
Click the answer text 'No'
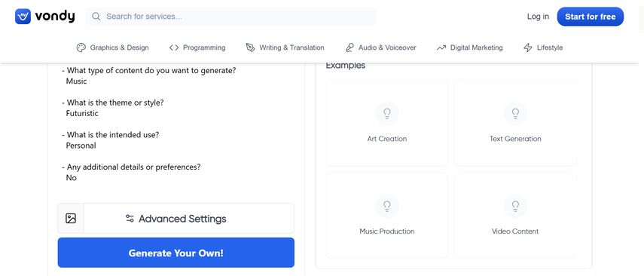(x=72, y=178)
